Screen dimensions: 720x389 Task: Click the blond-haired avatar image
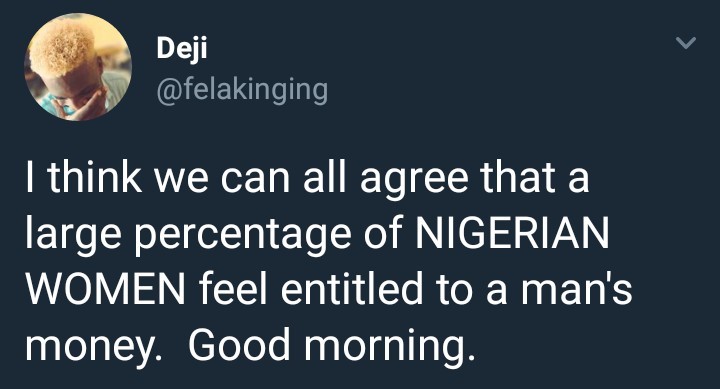[78, 67]
